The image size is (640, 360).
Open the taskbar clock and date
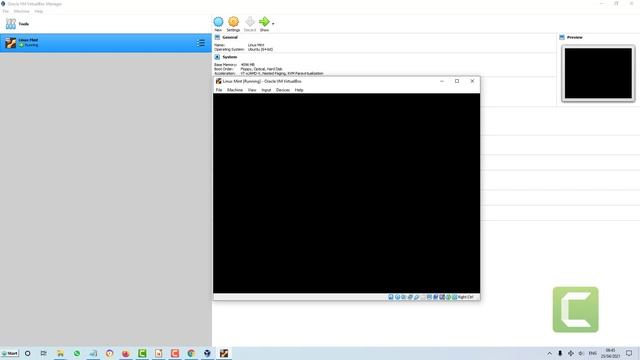click(x=611, y=353)
